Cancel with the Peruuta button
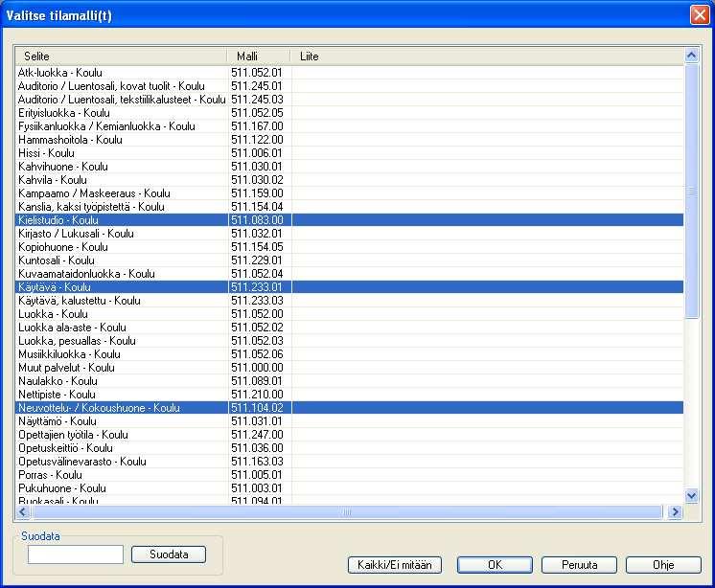The height and width of the screenshot is (588, 715). tap(579, 565)
